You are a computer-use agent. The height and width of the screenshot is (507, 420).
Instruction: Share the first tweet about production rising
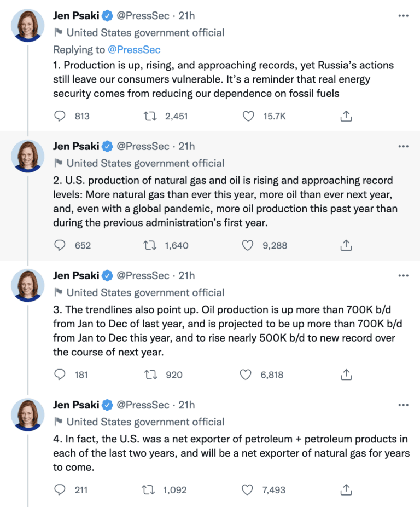coord(346,116)
